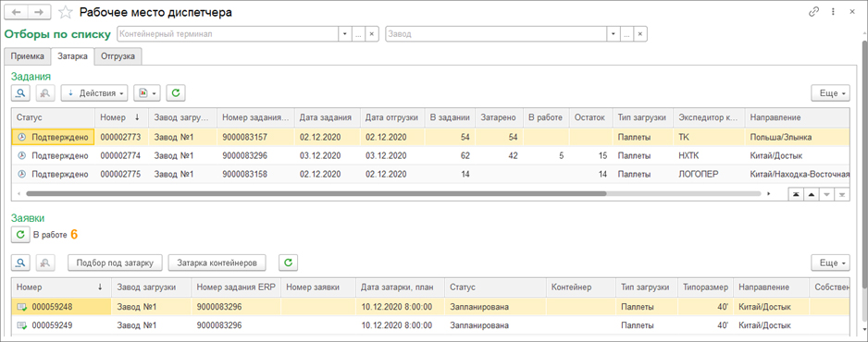Click the Затарка контейнеров button
The width and height of the screenshot is (868, 342).
(x=217, y=263)
